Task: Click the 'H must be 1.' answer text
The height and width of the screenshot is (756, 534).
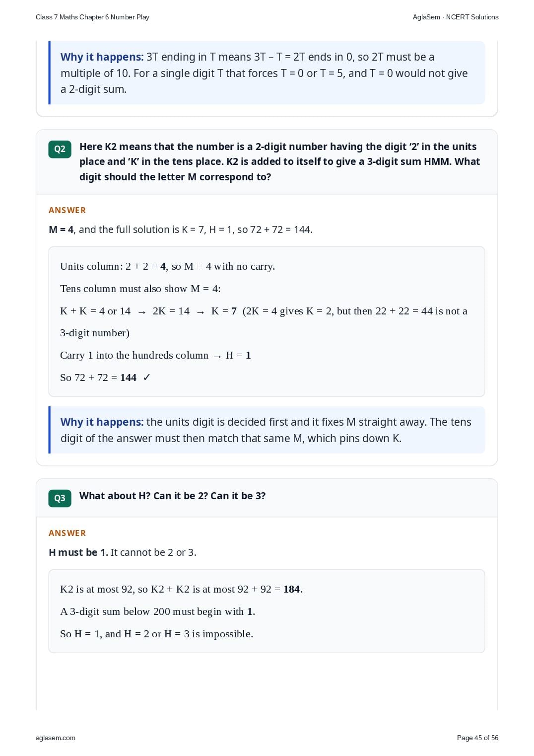Action: [78, 552]
